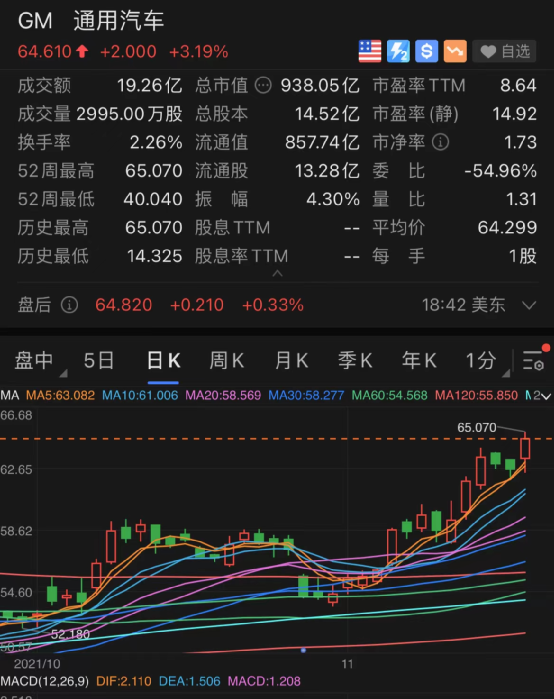Image resolution: width=554 pixels, height=699 pixels.
Task: Switch to the 5日 chart tab
Action: [99, 360]
